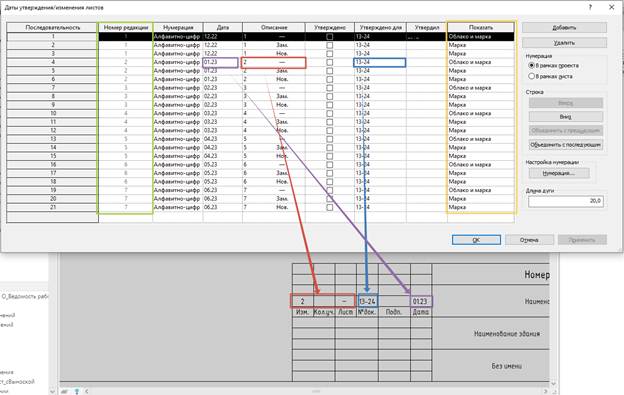Toggle the Утверждено checkbox in sequence row 4
Image resolution: width=624 pixels, height=395 pixels.
tap(330, 62)
